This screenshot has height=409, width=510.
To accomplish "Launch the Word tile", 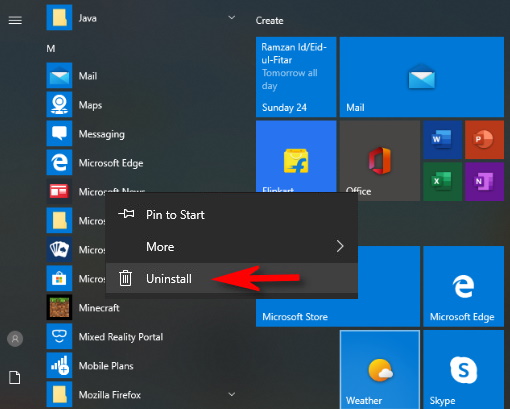I will pyautogui.click(x=443, y=140).
